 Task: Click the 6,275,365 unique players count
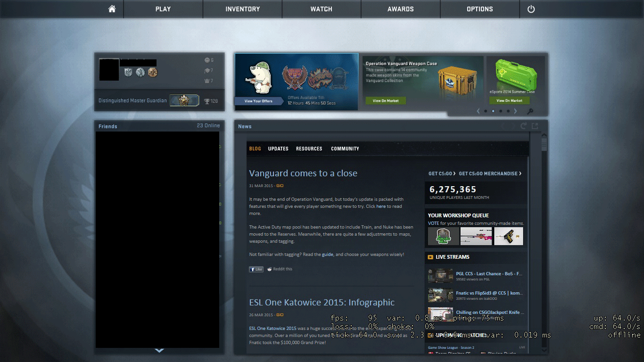click(x=453, y=189)
